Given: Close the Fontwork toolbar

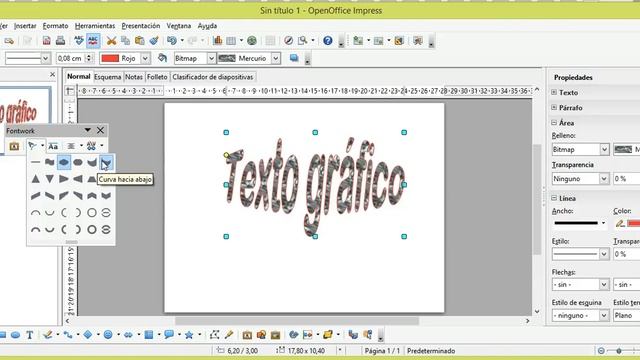Looking at the screenshot, I should (x=100, y=130).
